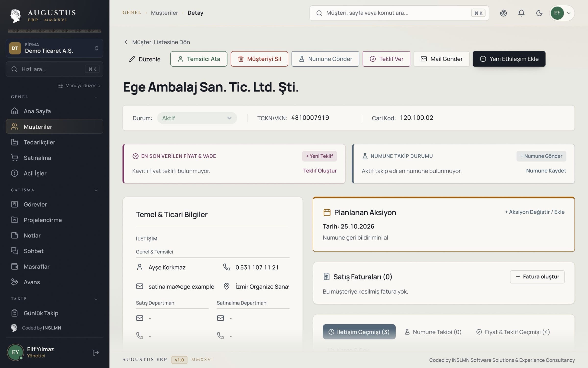Click the Teklif Ver button
This screenshot has height=368, width=588.
(x=386, y=59)
